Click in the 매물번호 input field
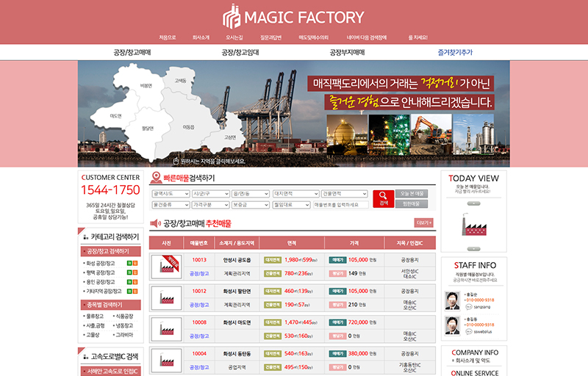 tap(341, 205)
